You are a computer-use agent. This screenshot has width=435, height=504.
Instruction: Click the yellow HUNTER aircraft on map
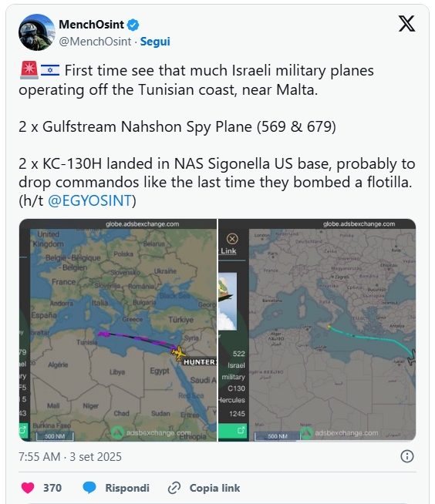pyautogui.click(x=179, y=353)
